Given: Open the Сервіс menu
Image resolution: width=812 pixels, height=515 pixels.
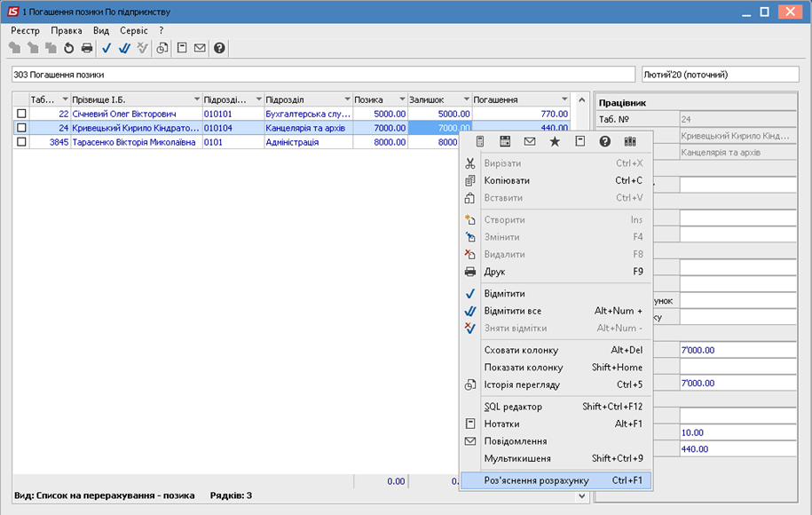Looking at the screenshot, I should (134, 30).
